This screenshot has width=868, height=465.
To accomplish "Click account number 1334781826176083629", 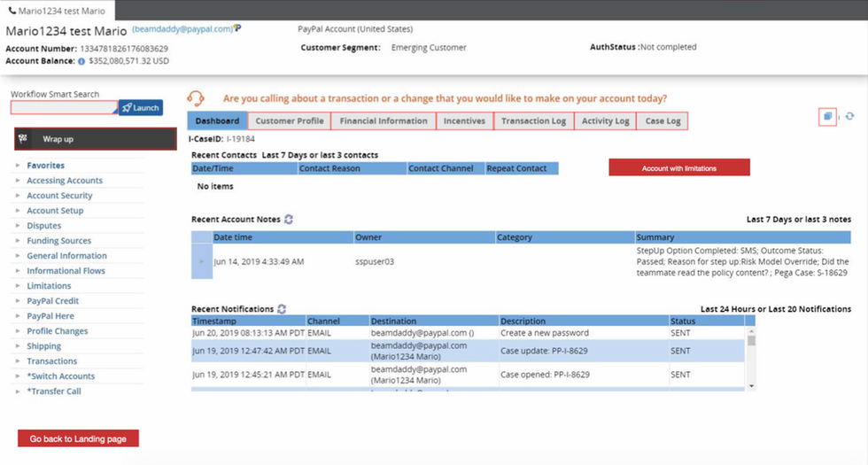I will click(x=124, y=49).
